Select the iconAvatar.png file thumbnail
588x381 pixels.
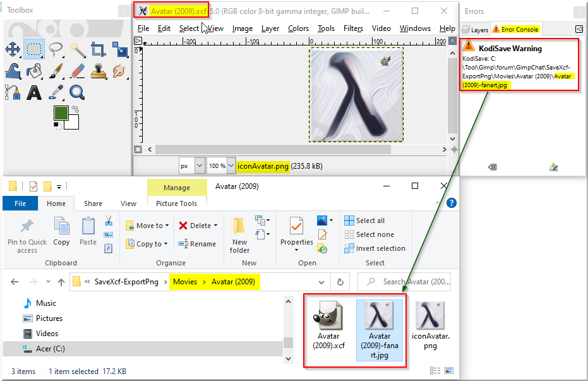click(x=430, y=325)
